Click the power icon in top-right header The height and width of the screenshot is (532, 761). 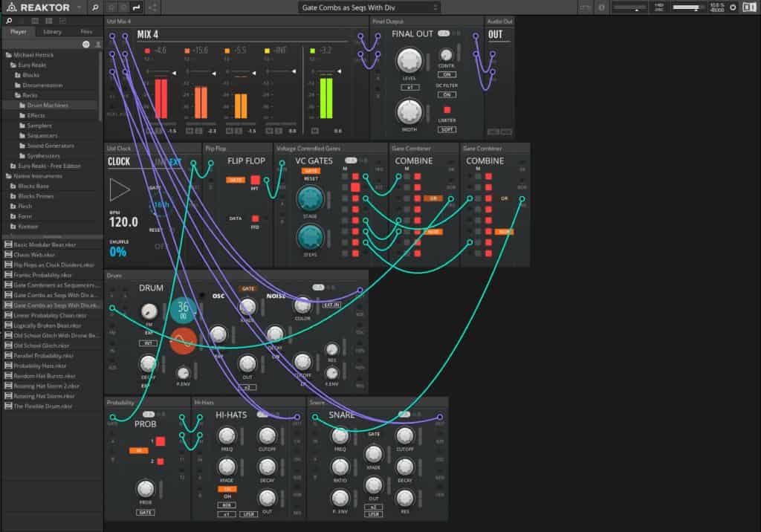(733, 7)
